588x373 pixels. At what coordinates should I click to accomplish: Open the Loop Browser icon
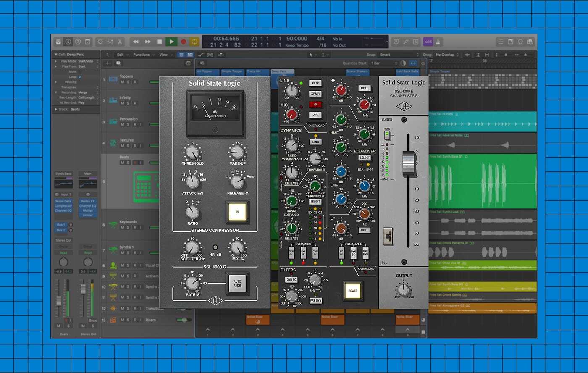coord(520,42)
